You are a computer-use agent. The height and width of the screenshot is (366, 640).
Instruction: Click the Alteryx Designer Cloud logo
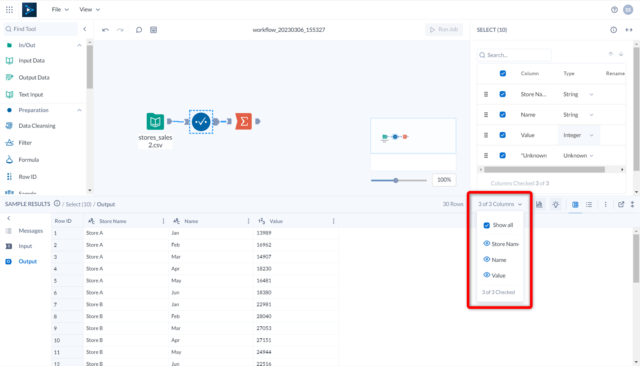click(29, 9)
